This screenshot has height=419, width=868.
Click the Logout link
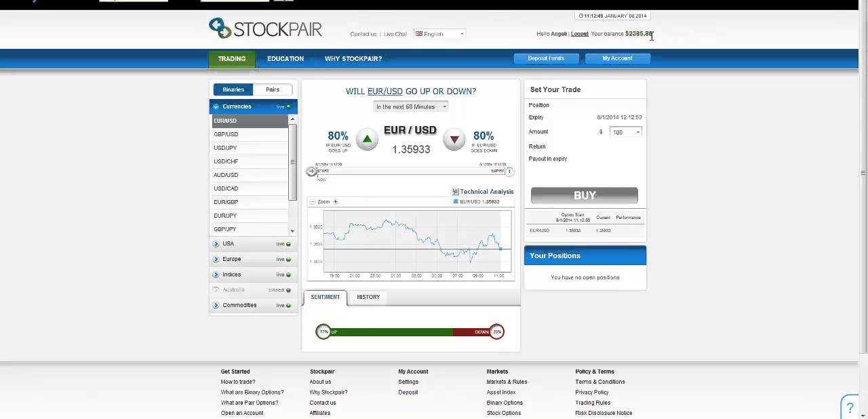(580, 34)
